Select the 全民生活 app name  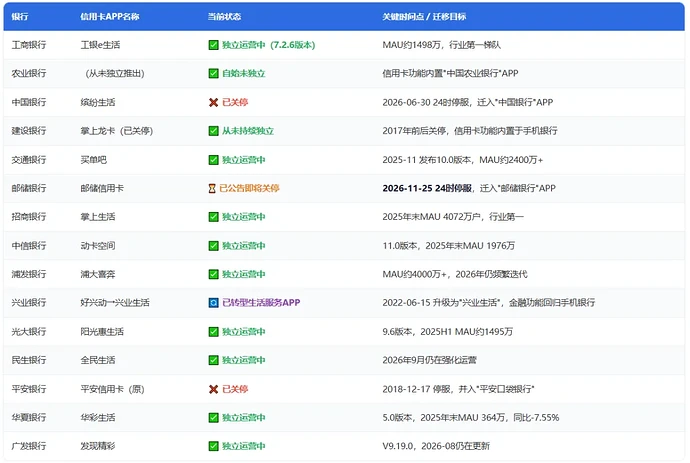pos(98,360)
